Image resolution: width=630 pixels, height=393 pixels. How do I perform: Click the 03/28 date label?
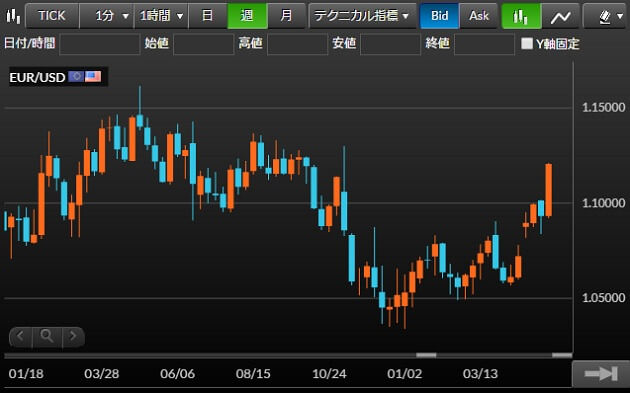click(x=102, y=374)
